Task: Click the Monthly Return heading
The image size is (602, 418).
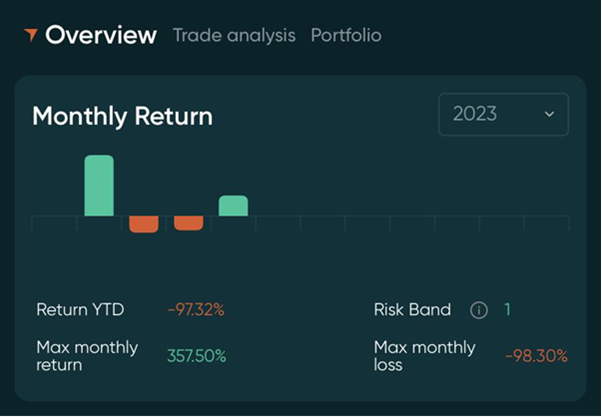Action: [x=122, y=116]
